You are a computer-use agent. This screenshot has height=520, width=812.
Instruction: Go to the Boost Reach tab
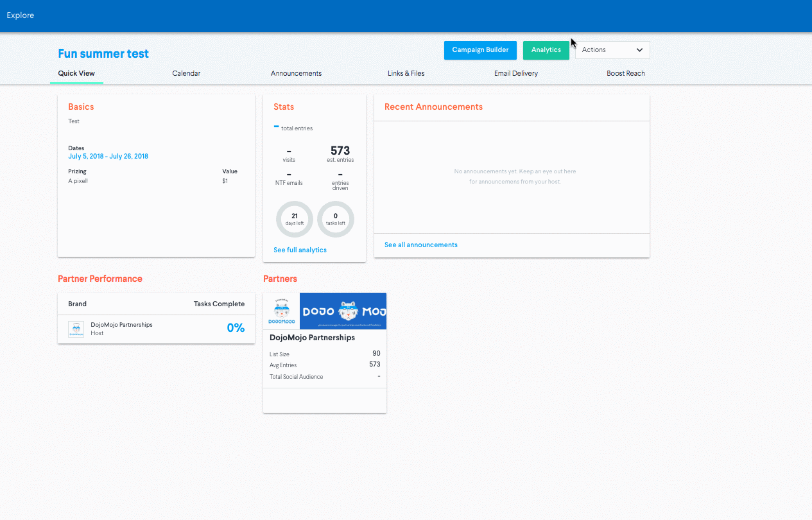coord(626,73)
